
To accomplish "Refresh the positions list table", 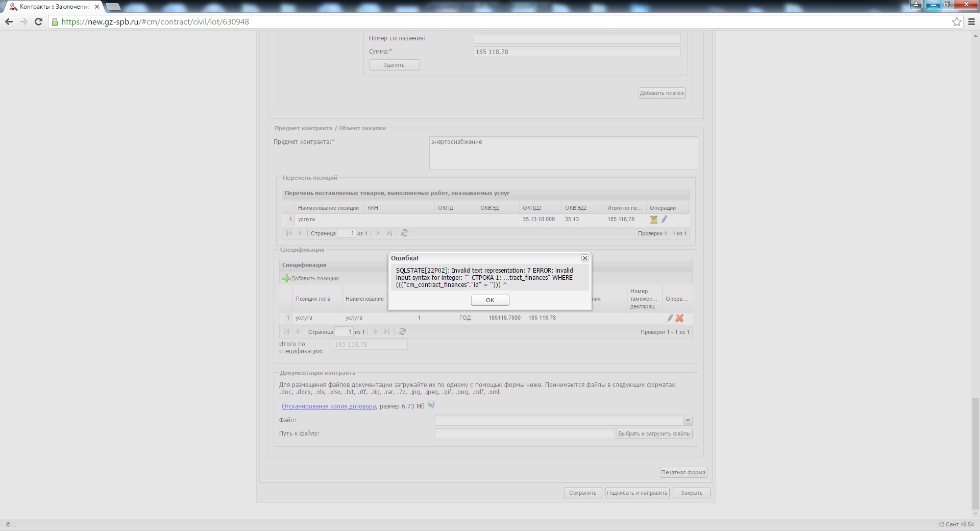I will [405, 233].
